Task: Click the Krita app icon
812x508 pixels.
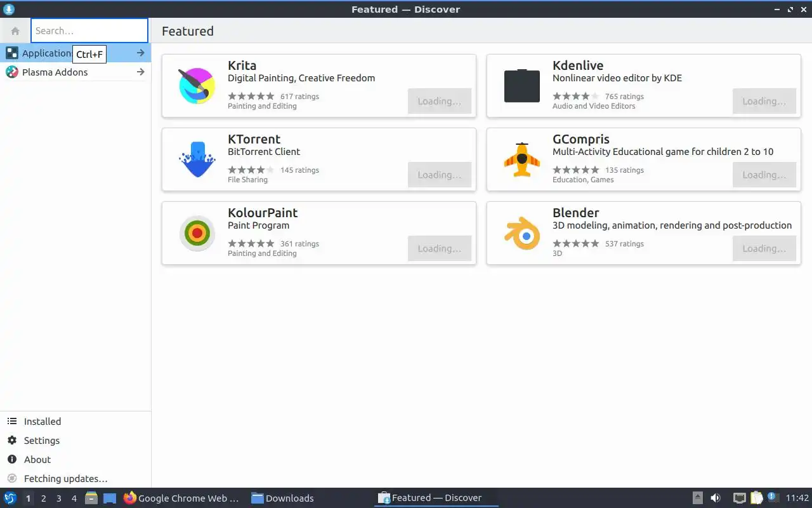Action: click(x=197, y=86)
